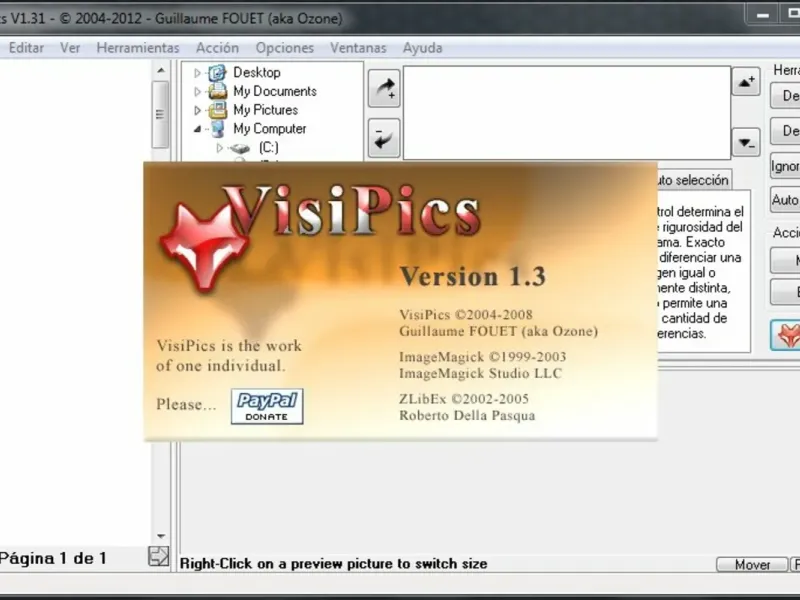Open the Ayuda menu
800x600 pixels.
pos(422,48)
